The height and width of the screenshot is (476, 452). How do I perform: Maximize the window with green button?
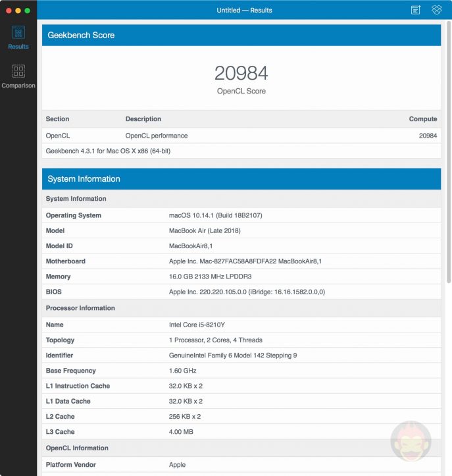coord(28,11)
